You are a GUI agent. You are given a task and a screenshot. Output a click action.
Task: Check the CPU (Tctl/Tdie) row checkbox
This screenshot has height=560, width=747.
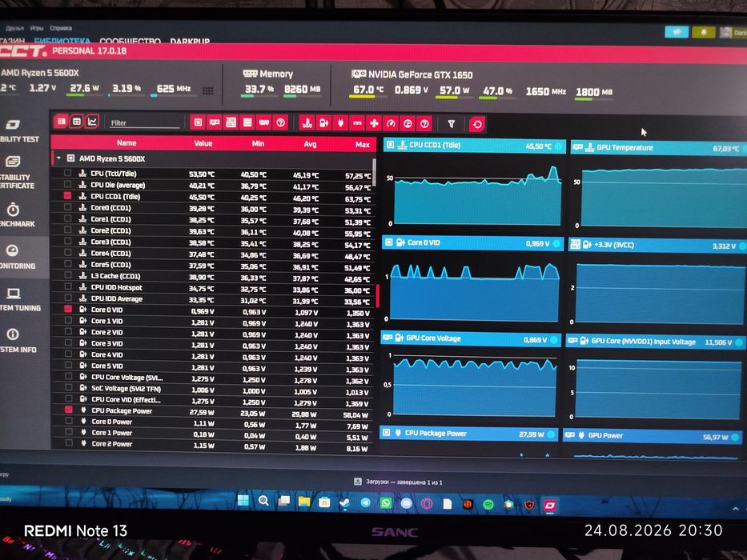pyautogui.click(x=67, y=173)
